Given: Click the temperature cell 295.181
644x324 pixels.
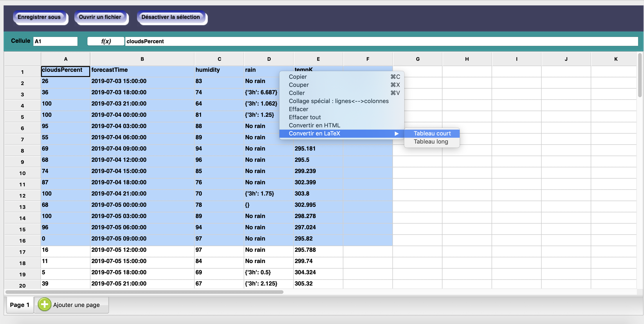Looking at the screenshot, I should pos(318,150).
